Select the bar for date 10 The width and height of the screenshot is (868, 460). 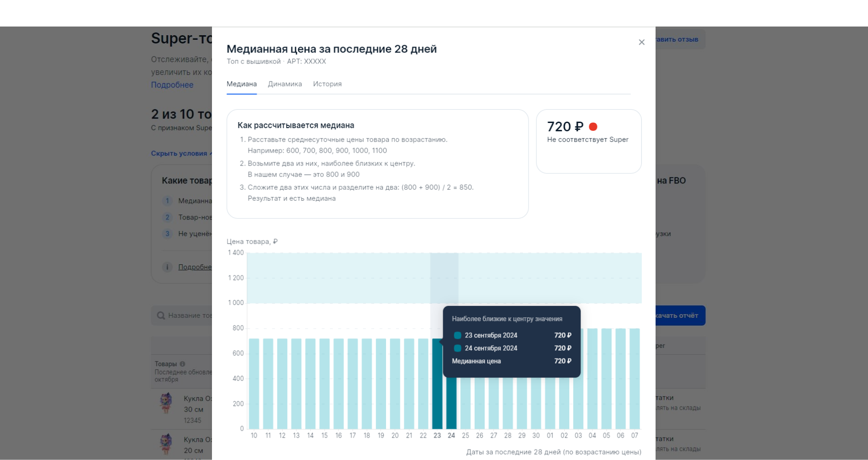pos(254,384)
